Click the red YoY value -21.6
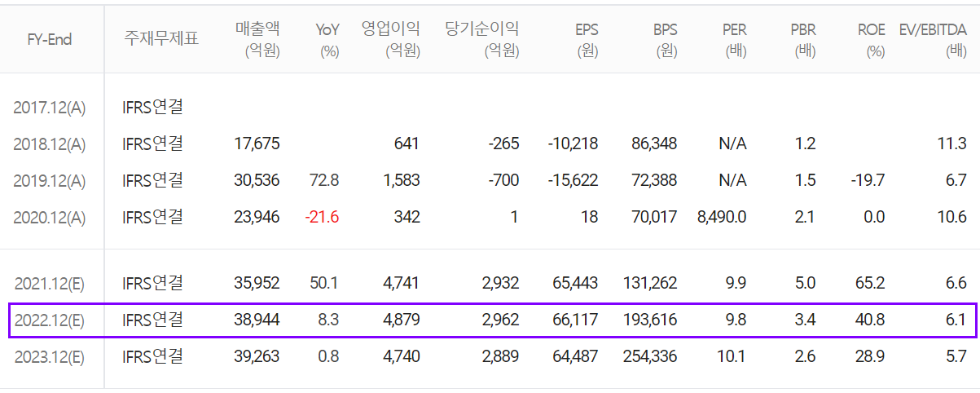The image size is (980, 393). click(322, 218)
